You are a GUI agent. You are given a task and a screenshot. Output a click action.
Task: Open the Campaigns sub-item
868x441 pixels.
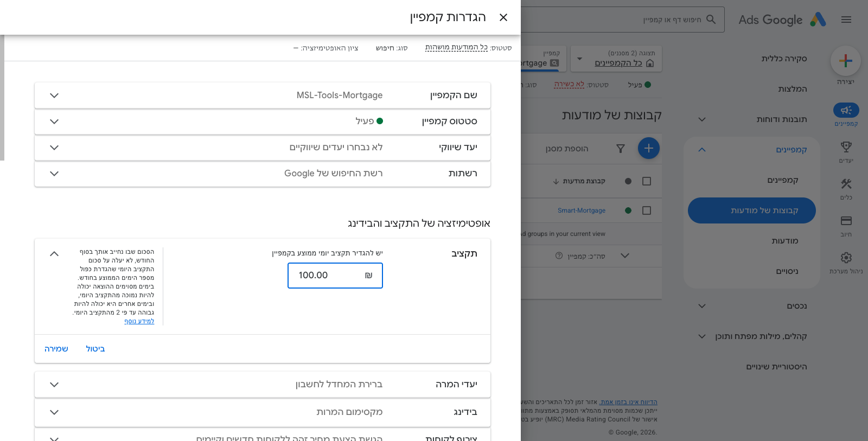pyautogui.click(x=783, y=180)
